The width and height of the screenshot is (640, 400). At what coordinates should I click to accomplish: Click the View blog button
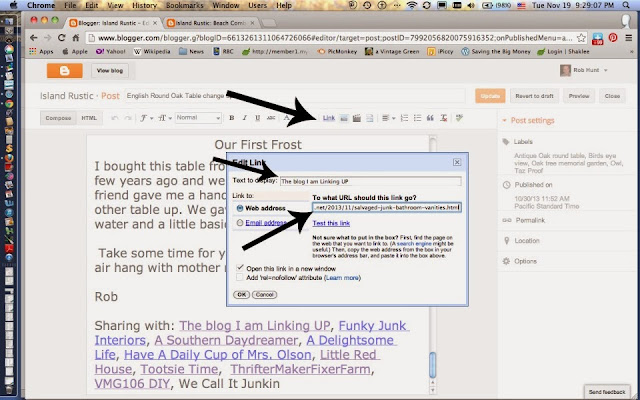pos(109,71)
